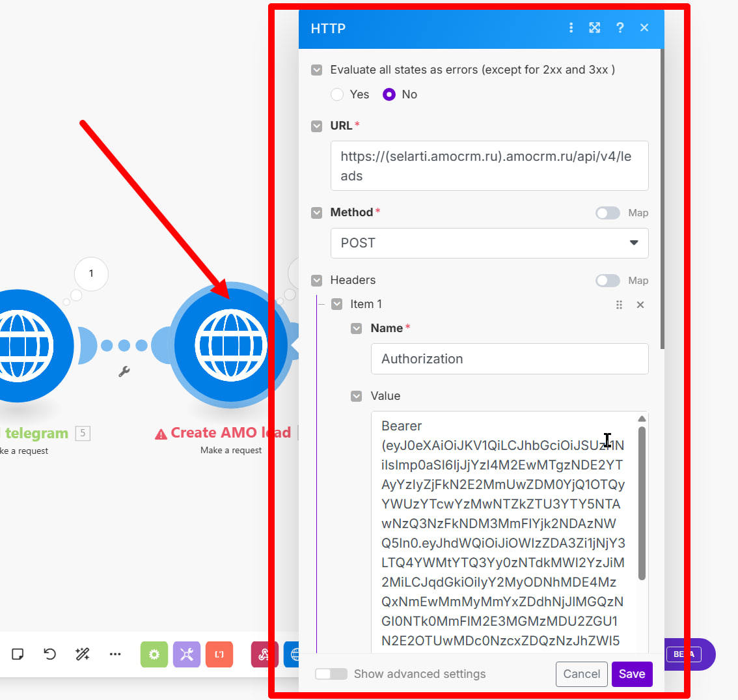The height and width of the screenshot is (700, 738).
Task: Click into the Bearer token value textarea
Action: tap(504, 532)
